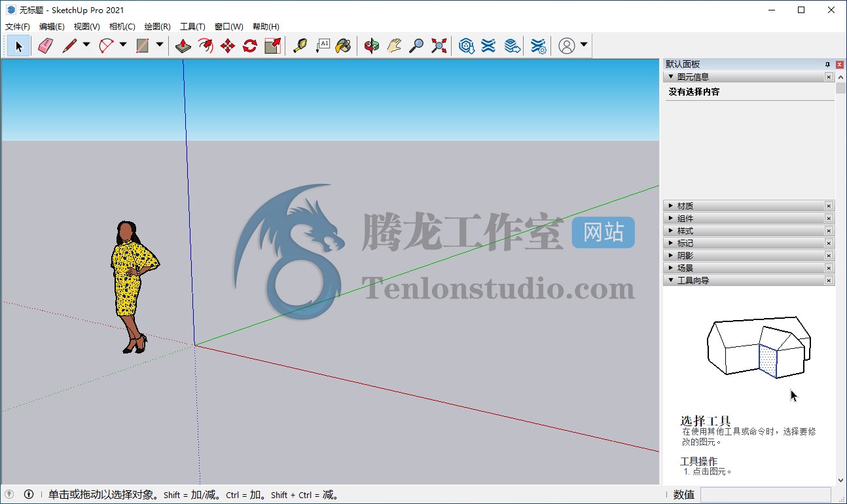Open the Shape tool dropdown arrow

click(x=160, y=45)
